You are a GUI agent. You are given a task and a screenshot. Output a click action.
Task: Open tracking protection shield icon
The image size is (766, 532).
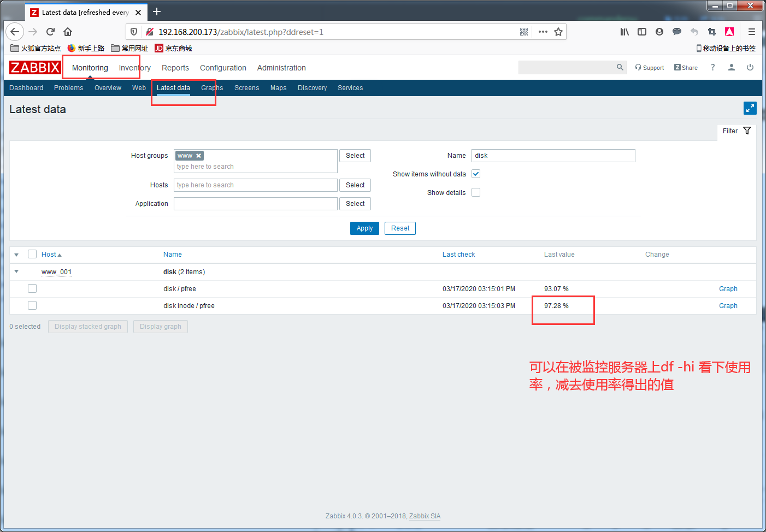tap(134, 32)
